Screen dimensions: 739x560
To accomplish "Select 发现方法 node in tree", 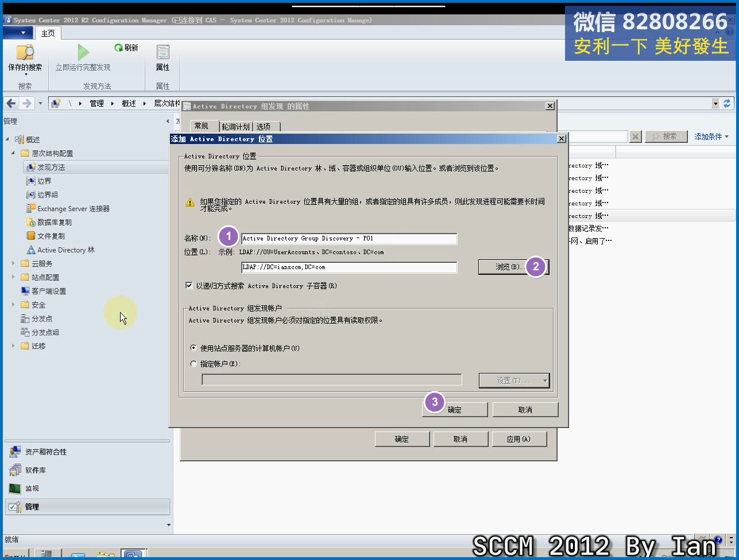I will click(51, 167).
